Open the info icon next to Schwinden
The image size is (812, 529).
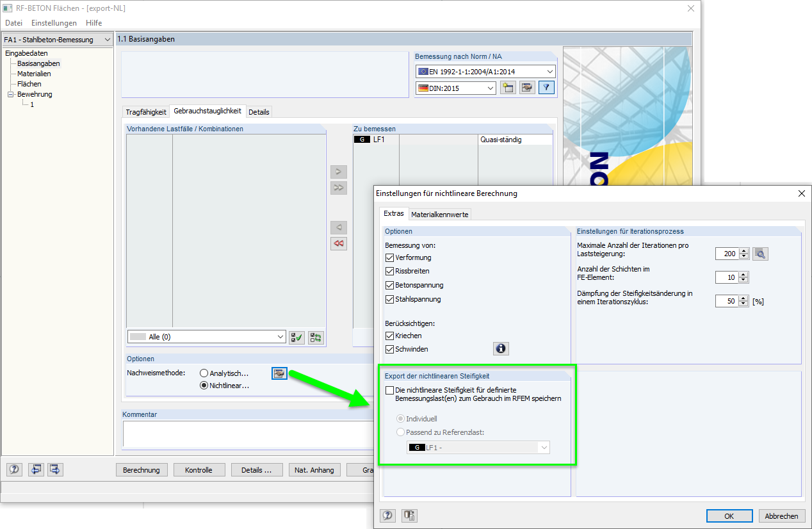coord(500,348)
